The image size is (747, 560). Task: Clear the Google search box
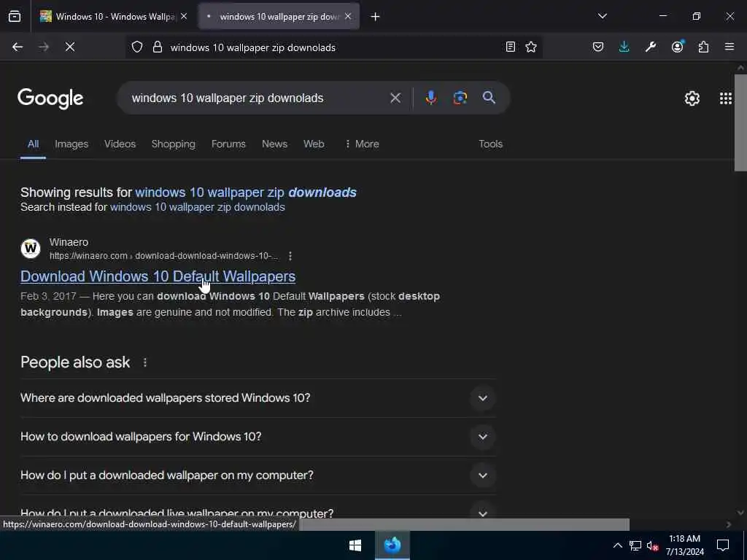pyautogui.click(x=395, y=98)
